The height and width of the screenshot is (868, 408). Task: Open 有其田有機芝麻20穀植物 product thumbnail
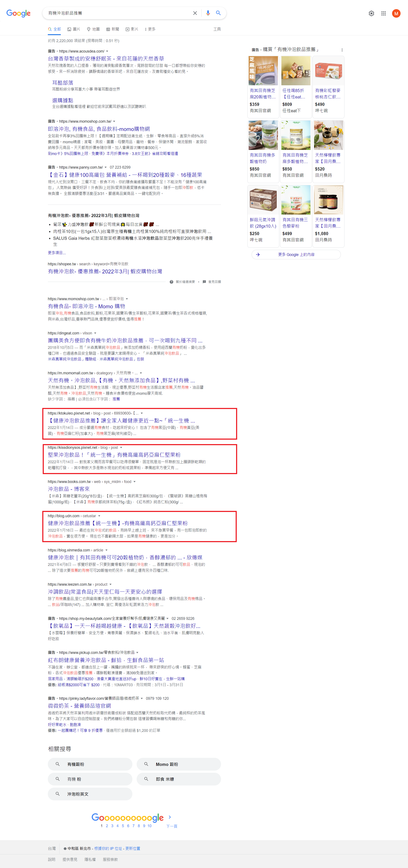[x=263, y=71]
